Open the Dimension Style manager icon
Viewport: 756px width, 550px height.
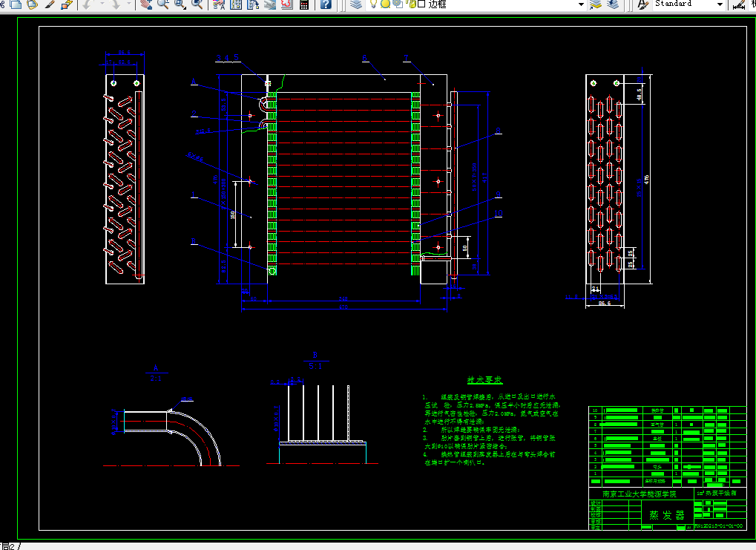739,4
